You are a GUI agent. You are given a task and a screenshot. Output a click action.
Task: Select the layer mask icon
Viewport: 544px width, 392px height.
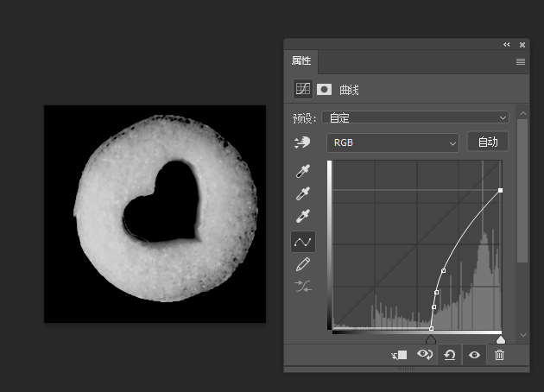(325, 90)
